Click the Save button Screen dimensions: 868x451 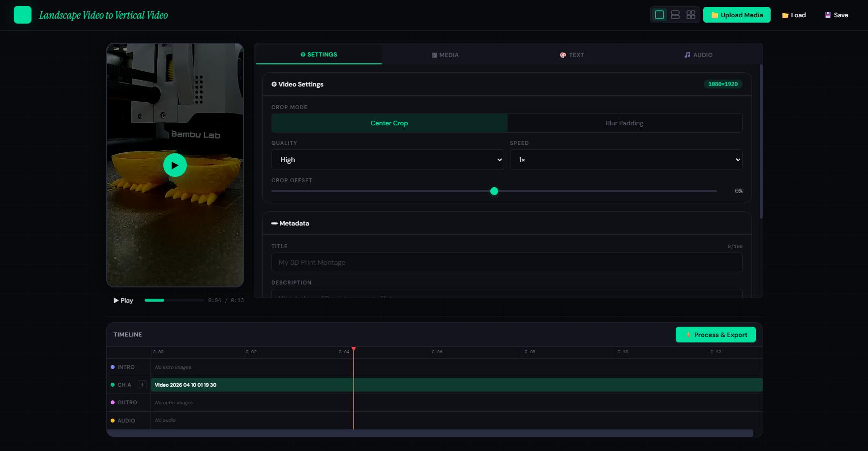point(837,15)
